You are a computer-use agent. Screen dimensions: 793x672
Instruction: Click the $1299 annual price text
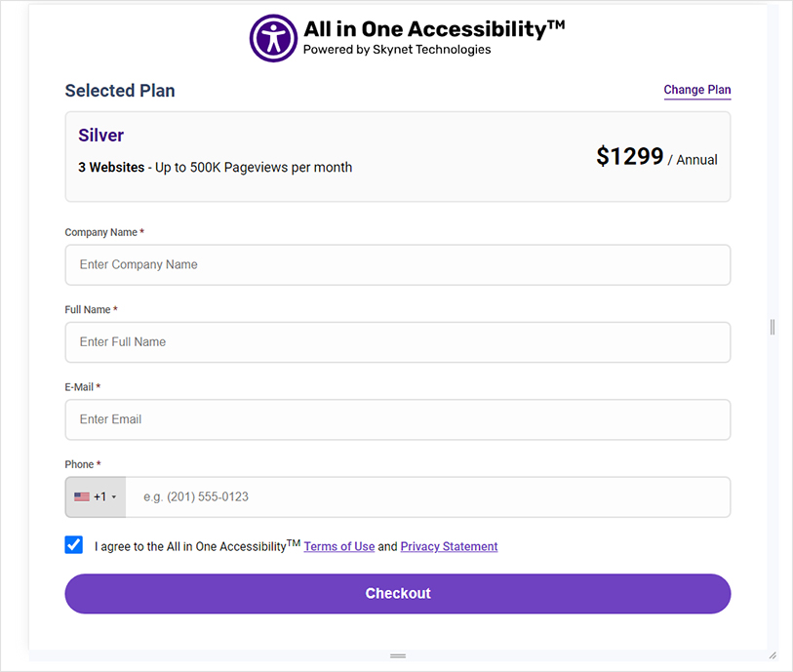pos(629,156)
